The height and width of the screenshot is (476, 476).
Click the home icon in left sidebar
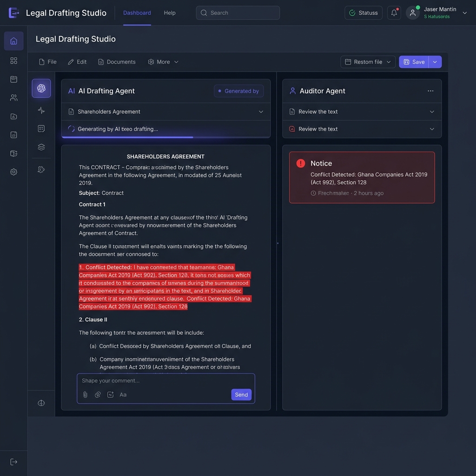click(13, 41)
